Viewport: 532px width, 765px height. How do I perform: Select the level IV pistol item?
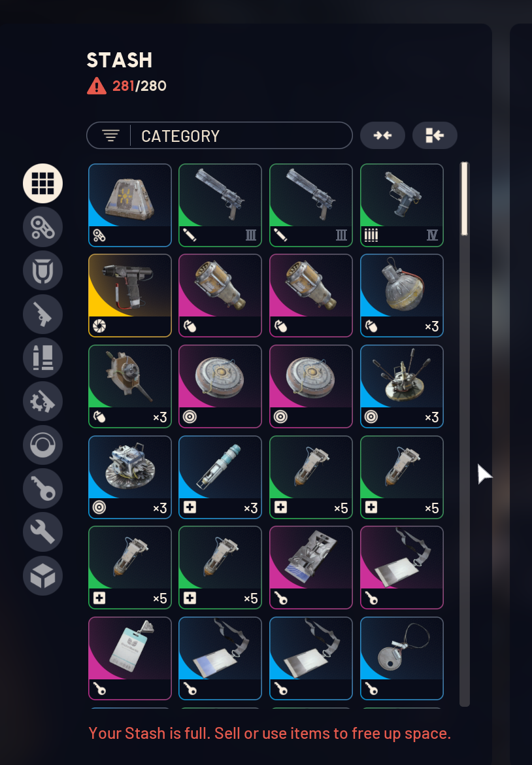[x=402, y=205]
